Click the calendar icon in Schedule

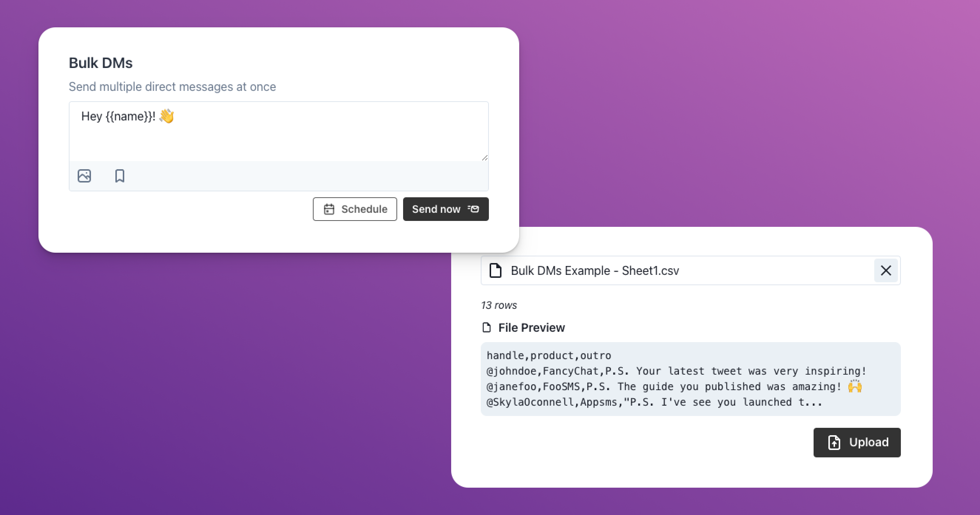point(329,209)
